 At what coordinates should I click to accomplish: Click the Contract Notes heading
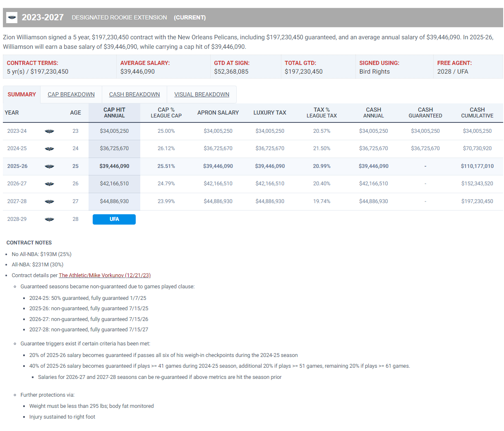coord(29,243)
